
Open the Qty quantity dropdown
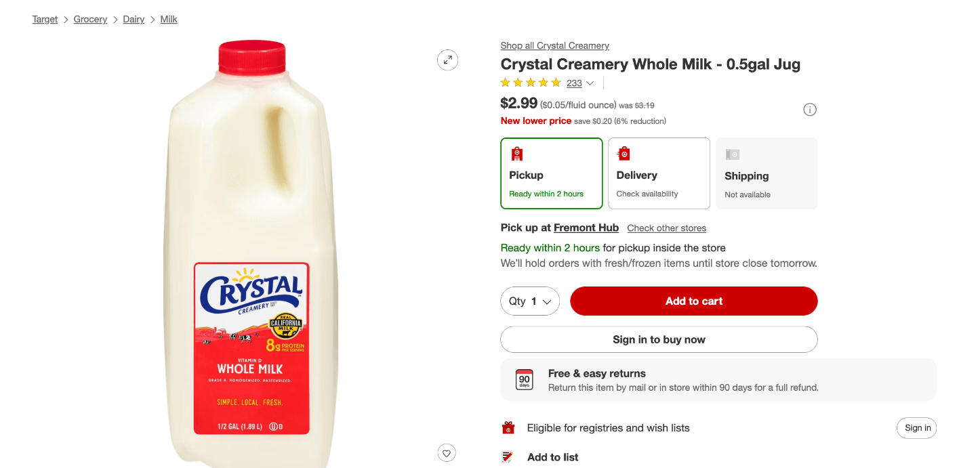530,301
